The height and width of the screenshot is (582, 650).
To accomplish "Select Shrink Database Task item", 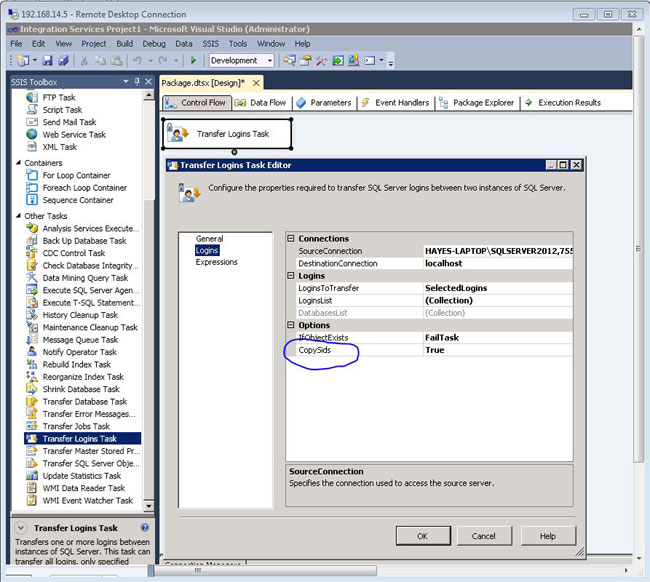I will click(x=81, y=389).
